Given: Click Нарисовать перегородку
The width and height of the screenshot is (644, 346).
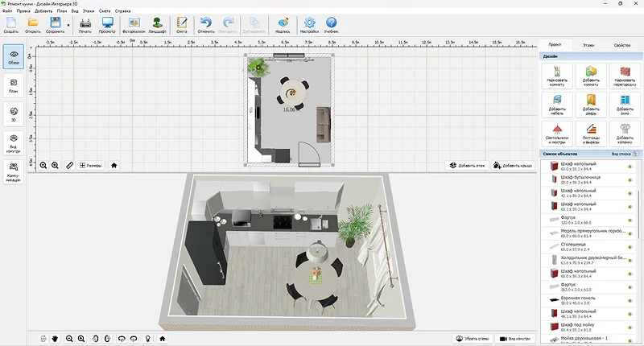Looking at the screenshot, I should tap(625, 76).
